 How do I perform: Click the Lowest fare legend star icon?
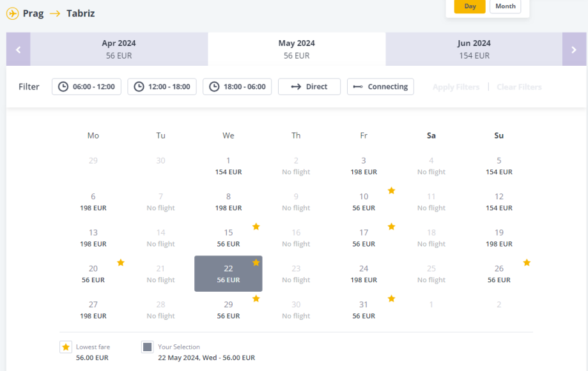pos(65,347)
